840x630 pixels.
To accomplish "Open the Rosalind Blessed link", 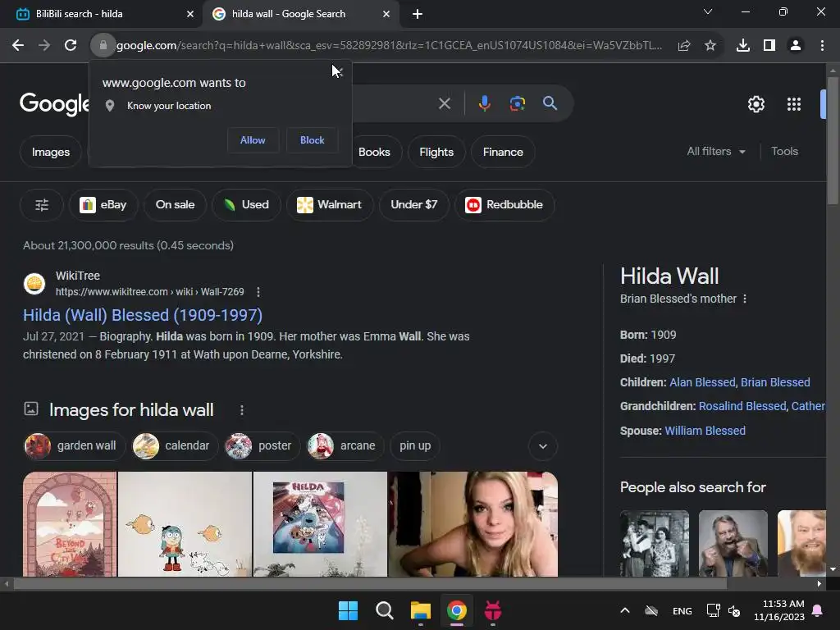I will [x=742, y=406].
